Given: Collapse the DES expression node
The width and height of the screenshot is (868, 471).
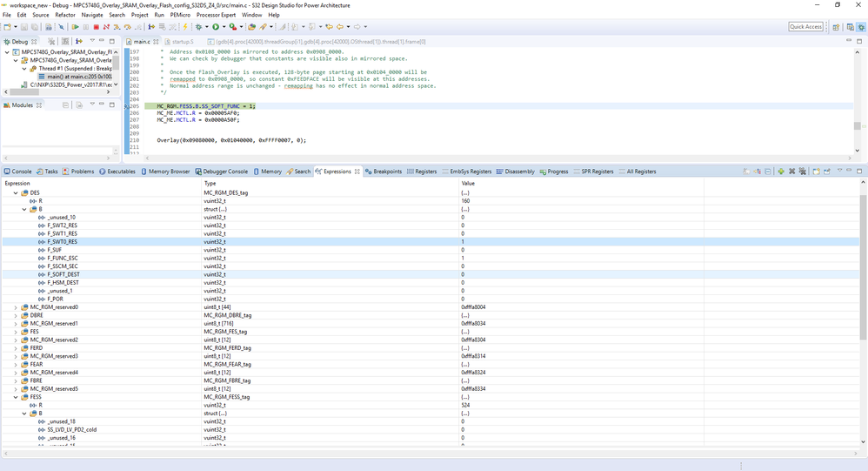Looking at the screenshot, I should pos(16,192).
